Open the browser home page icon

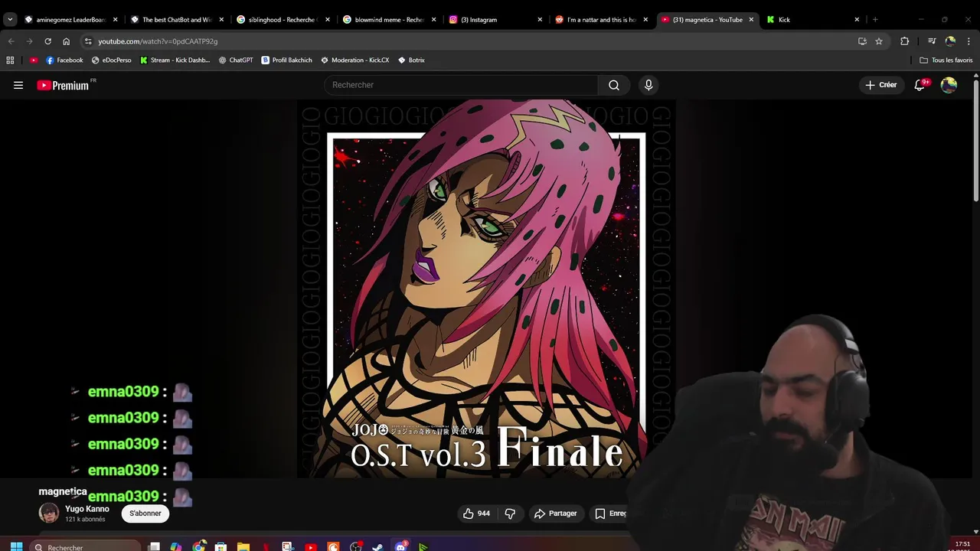[x=66, y=41]
